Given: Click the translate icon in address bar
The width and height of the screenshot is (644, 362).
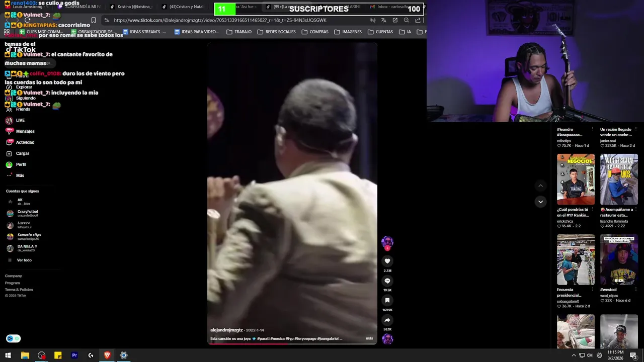Looking at the screenshot, I should 383,20.
